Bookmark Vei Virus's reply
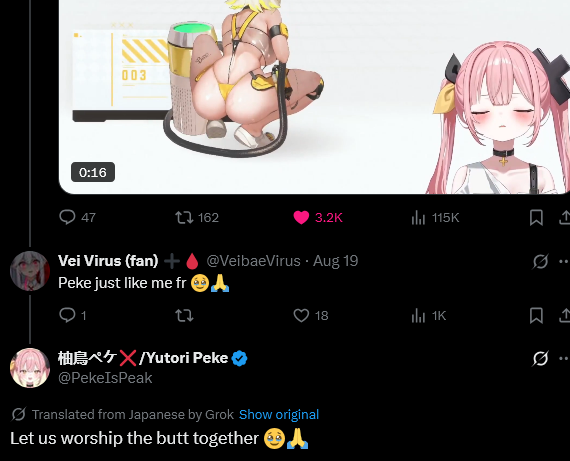The image size is (570, 461). pos(536,315)
